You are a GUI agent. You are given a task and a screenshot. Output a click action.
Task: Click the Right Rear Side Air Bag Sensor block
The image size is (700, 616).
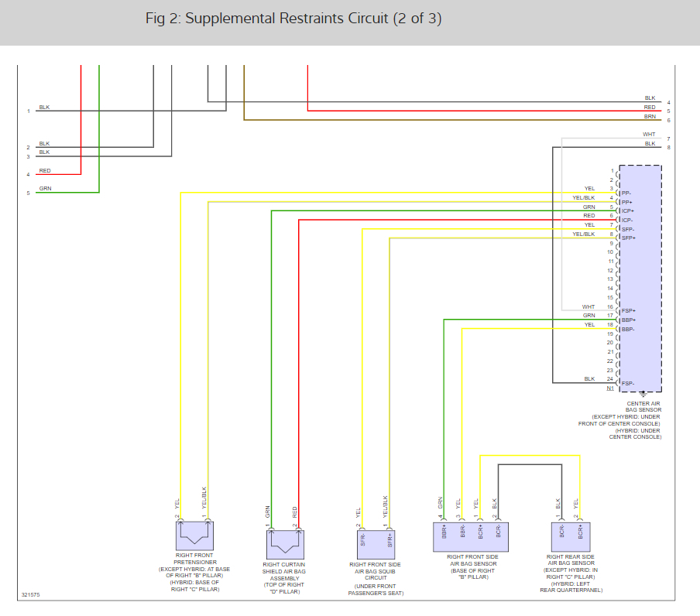(571, 537)
